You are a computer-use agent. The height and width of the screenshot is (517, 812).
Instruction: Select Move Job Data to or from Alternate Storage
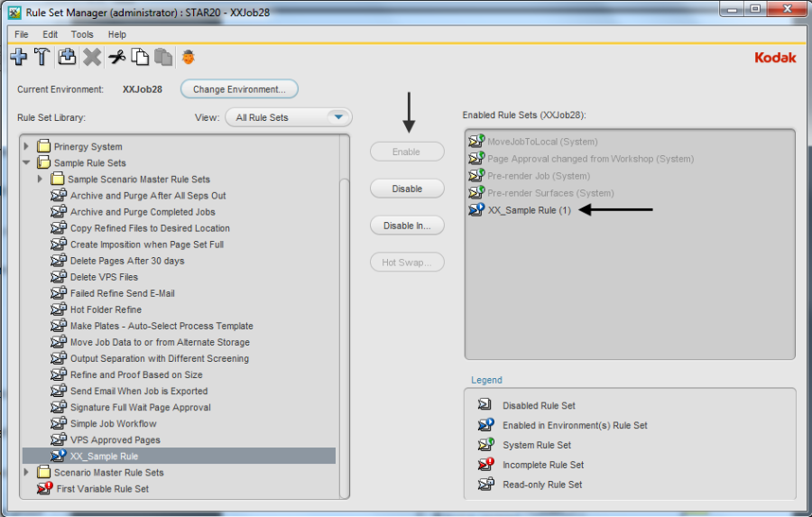coord(160,342)
